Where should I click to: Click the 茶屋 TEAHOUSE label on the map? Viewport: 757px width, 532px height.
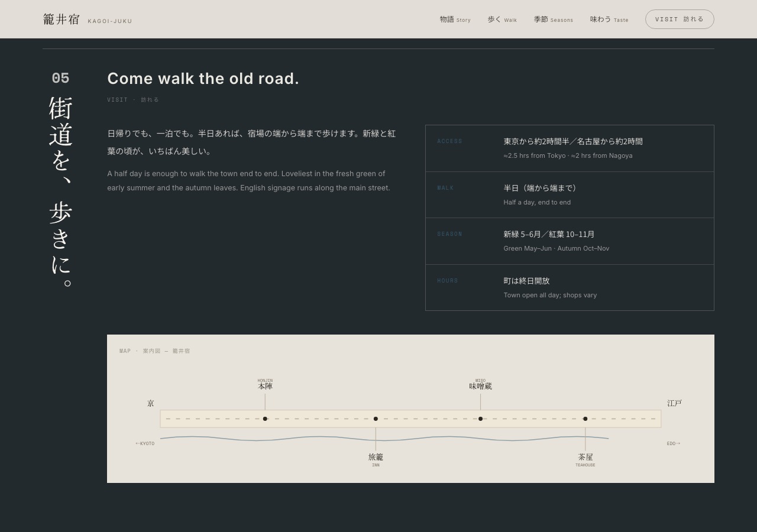[x=585, y=459]
